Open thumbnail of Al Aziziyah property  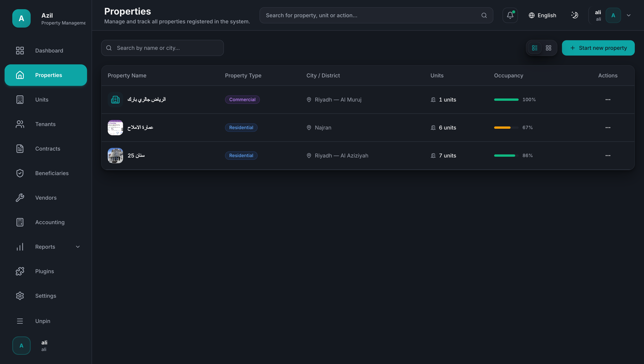coord(115,156)
